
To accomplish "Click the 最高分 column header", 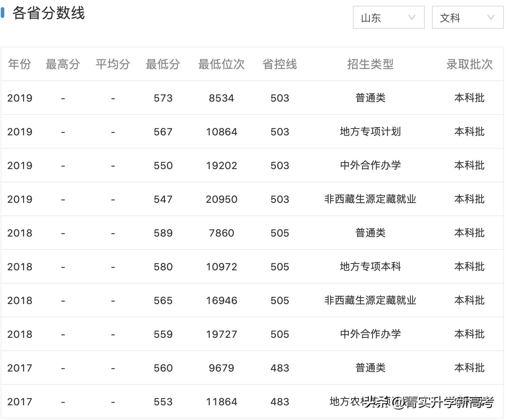I will pyautogui.click(x=63, y=65).
